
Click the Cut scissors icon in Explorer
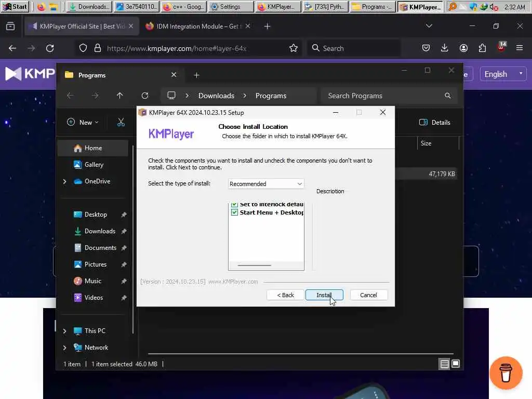(121, 122)
